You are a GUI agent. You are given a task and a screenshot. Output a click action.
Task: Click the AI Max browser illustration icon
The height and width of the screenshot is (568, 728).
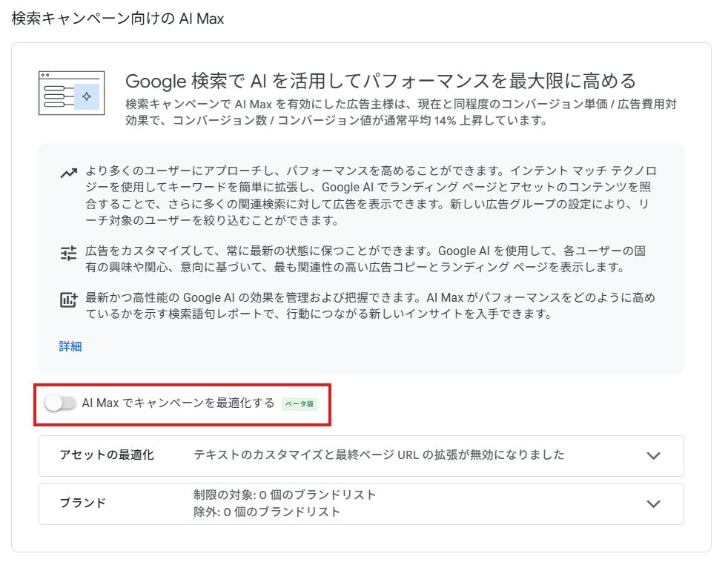pos(71,93)
